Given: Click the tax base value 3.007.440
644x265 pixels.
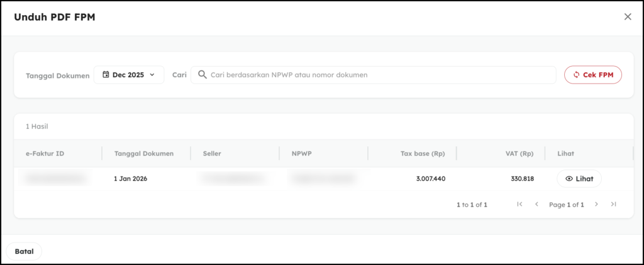Looking at the screenshot, I should tap(430, 179).
